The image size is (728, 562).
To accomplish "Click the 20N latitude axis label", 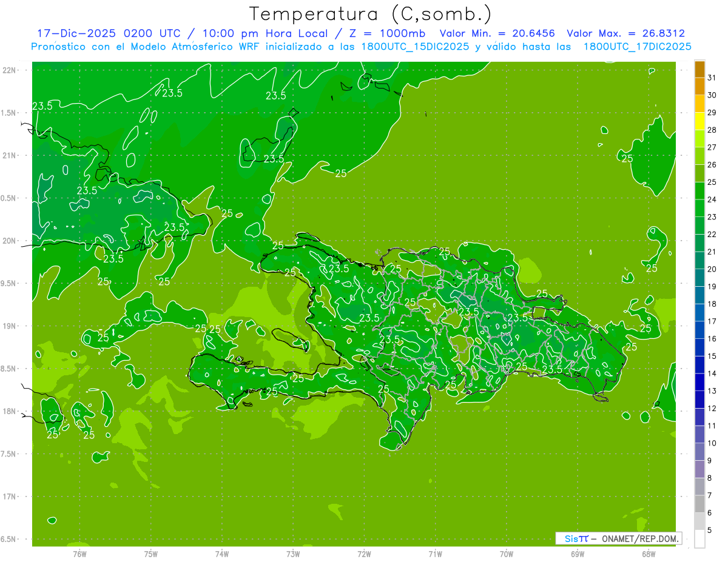I will click(10, 241).
